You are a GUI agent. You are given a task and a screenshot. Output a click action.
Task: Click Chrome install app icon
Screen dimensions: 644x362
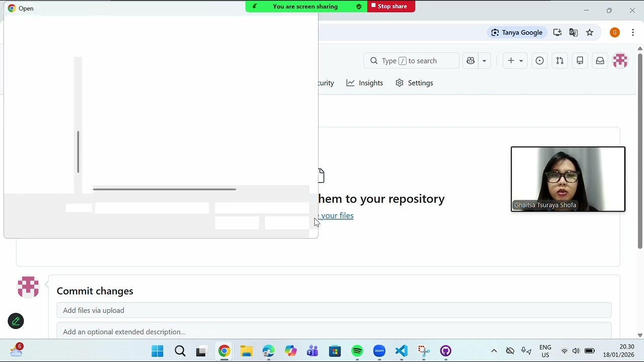557,33
